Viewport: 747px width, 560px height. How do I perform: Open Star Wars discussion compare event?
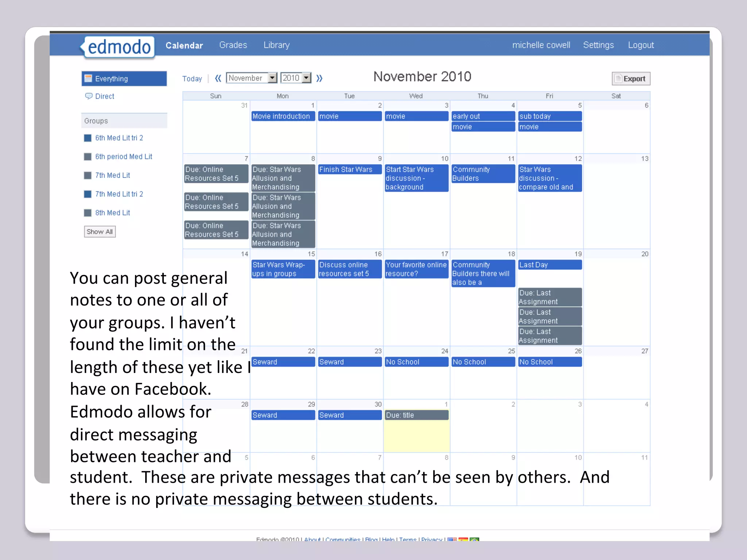click(x=550, y=178)
